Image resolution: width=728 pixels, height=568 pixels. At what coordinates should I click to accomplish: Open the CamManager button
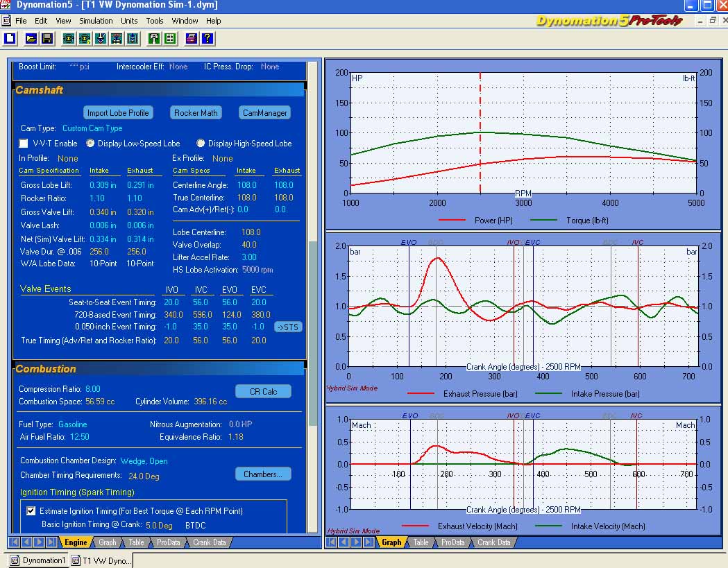click(264, 113)
